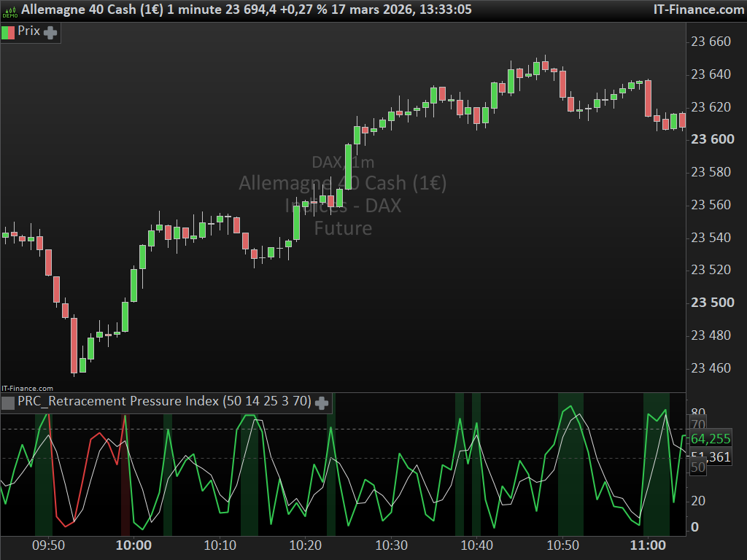Click the bold 23 600 price label
Image resolution: width=747 pixels, height=560 pixels.
click(712, 139)
